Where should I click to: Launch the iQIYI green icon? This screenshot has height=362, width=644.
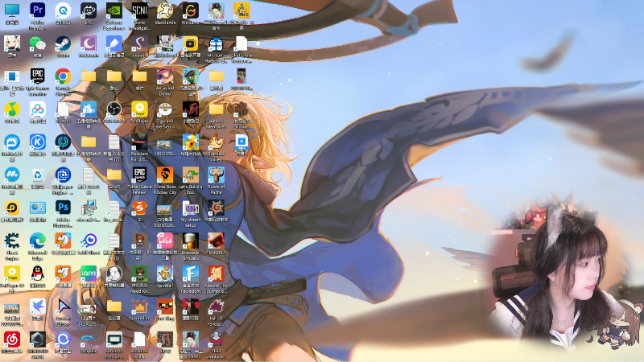click(89, 274)
